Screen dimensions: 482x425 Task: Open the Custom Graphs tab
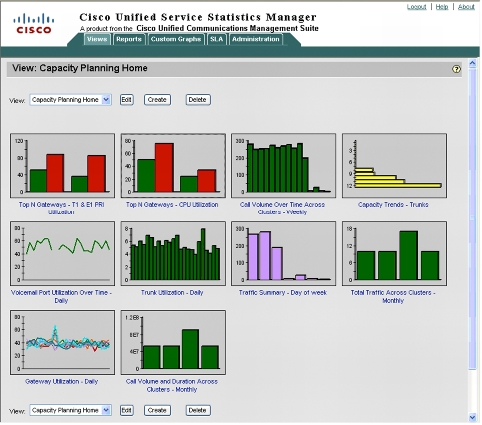[x=176, y=39]
